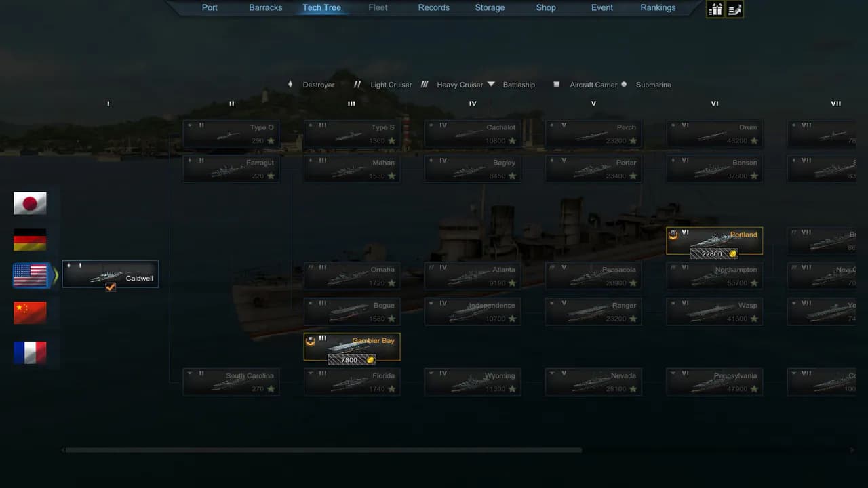Select the France nation flag
This screenshot has width=868, height=488.
(30, 352)
